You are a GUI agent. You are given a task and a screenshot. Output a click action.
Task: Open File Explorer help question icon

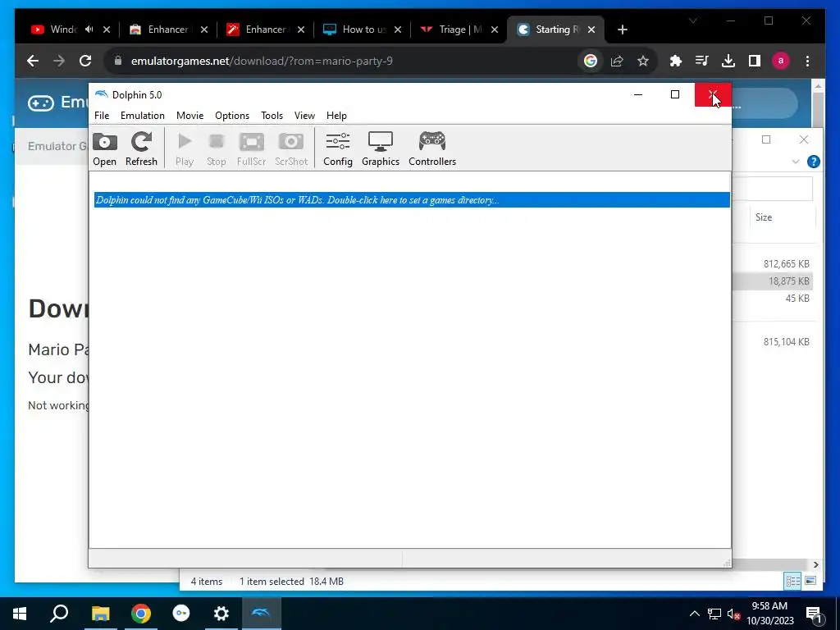[813, 162]
